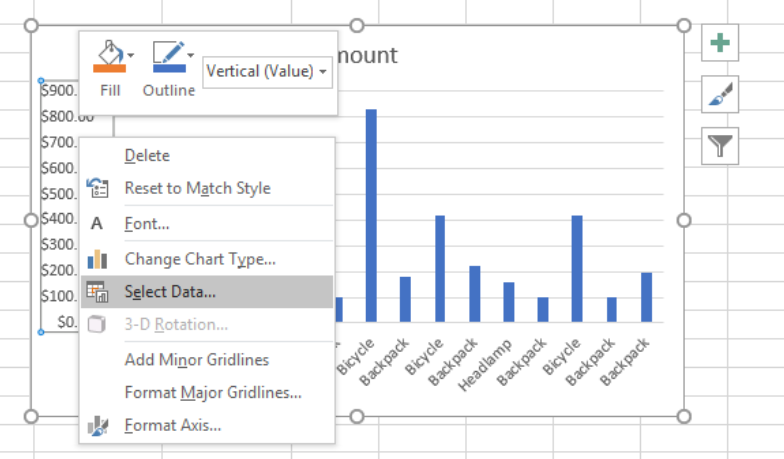Choose Delete from the context menu

coord(207,156)
